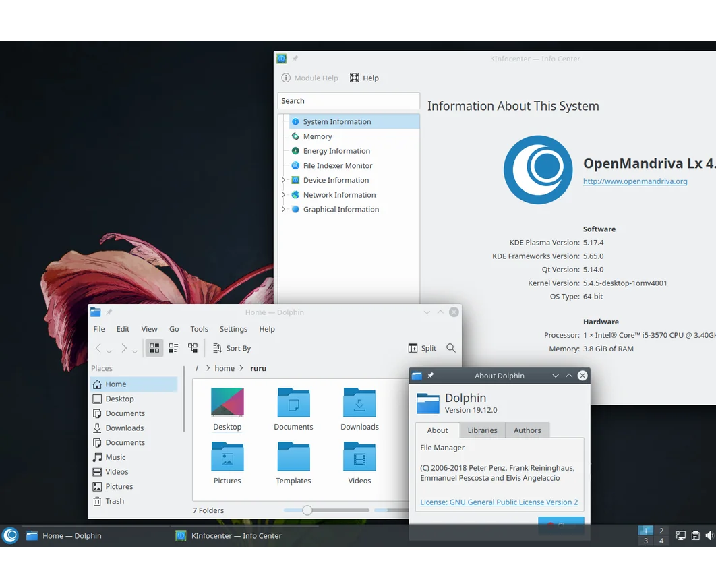Open Dolphin View menu
716x588 pixels.
(x=149, y=329)
